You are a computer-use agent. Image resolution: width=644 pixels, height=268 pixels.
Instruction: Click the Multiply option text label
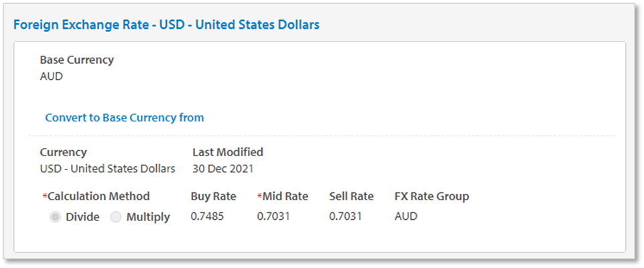pyautogui.click(x=148, y=217)
